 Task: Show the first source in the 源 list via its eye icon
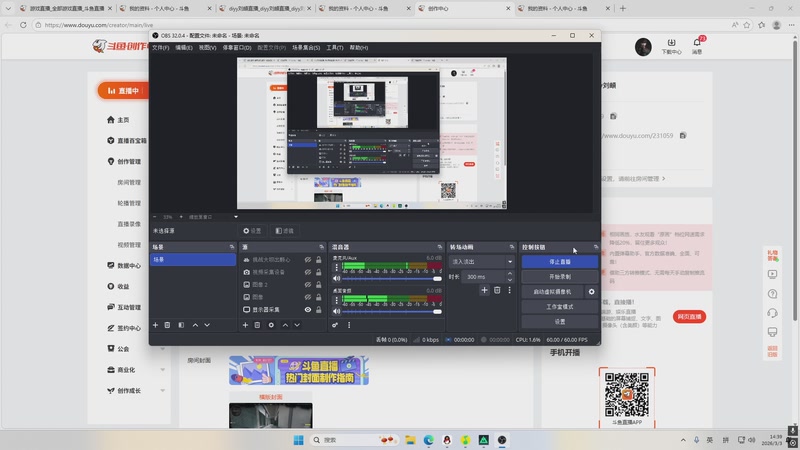pyautogui.click(x=308, y=260)
